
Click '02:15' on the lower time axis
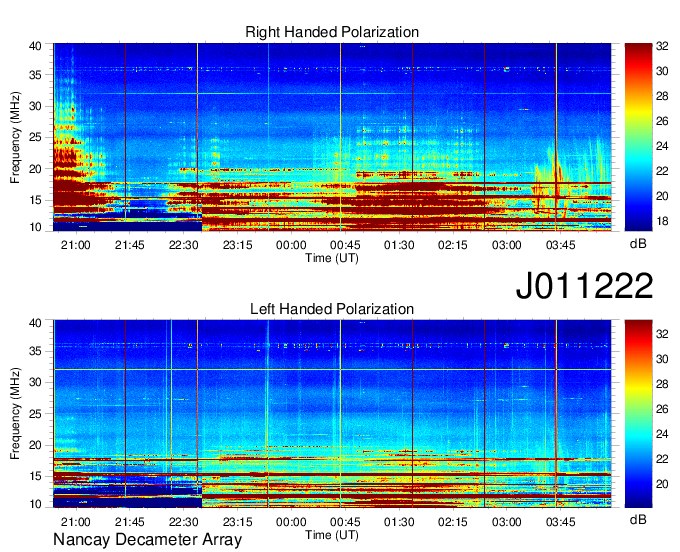[453, 522]
